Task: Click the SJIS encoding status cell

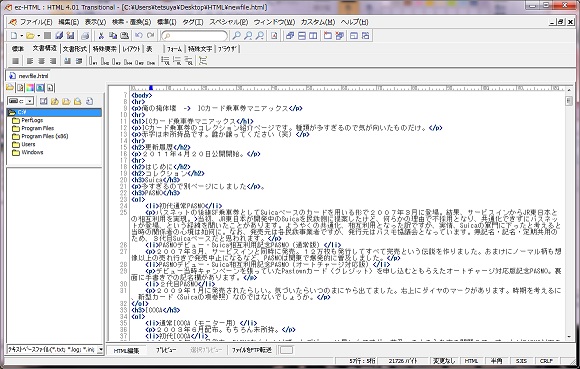Action: (521, 361)
